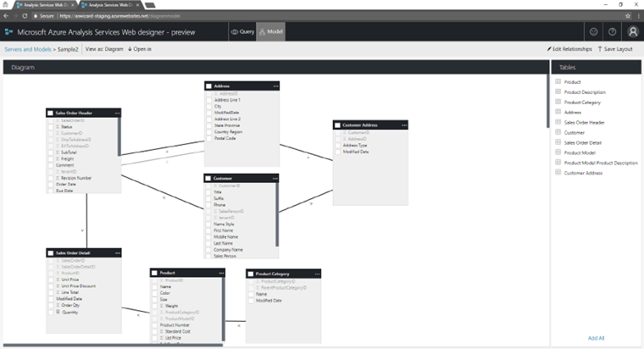644x349 pixels.
Task: Click Product Category table icon in Tables panel
Action: click(x=558, y=102)
